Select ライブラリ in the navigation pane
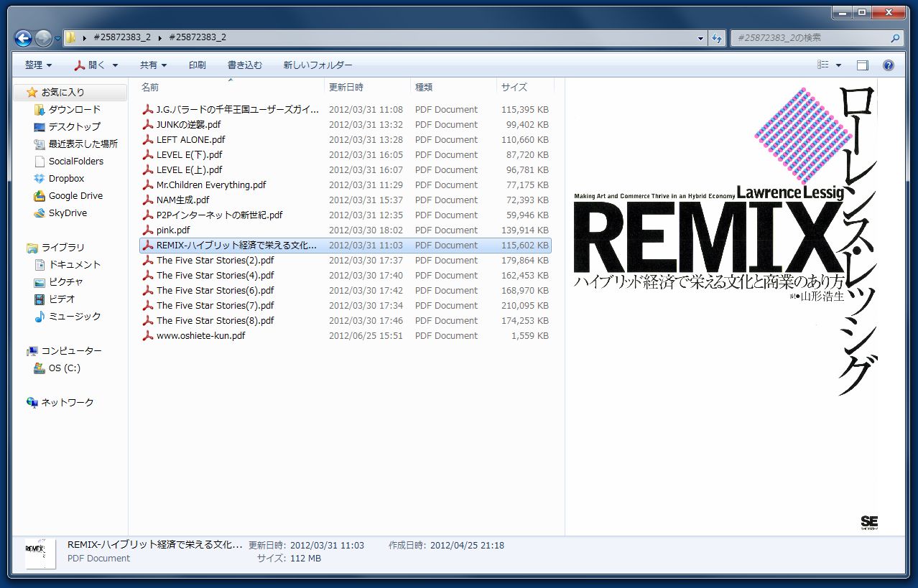Screen dimensions: 918x588 coord(62,247)
